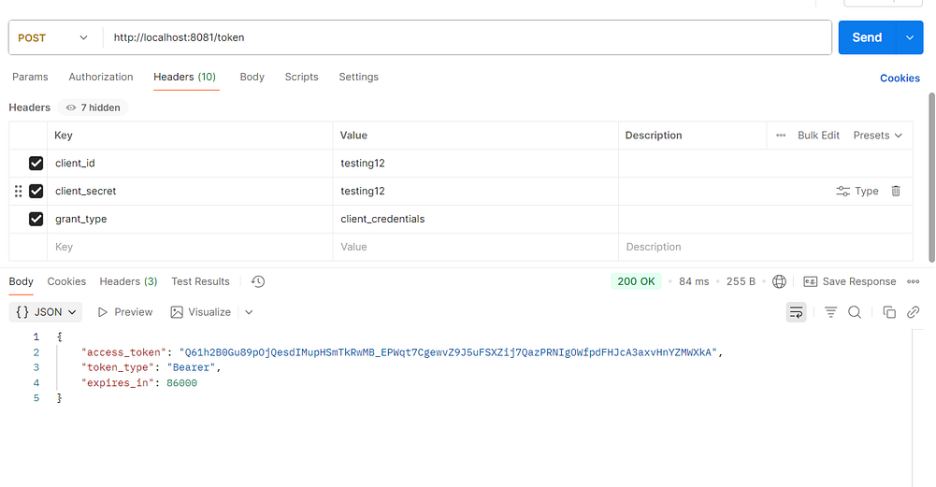Open the Cookies link
The height and width of the screenshot is (487, 936).
899,78
